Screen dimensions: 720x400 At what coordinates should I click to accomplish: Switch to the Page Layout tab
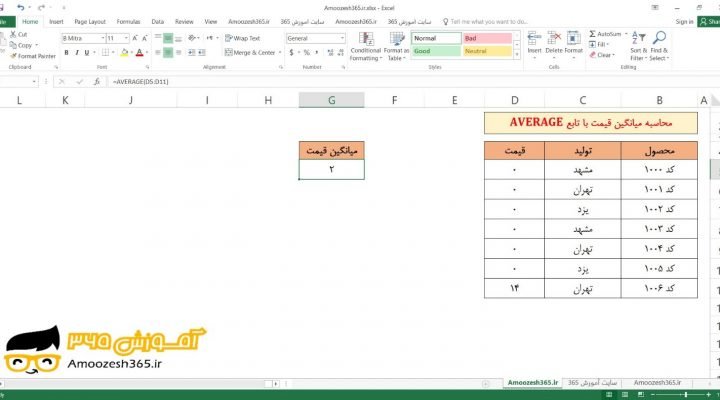(90, 22)
